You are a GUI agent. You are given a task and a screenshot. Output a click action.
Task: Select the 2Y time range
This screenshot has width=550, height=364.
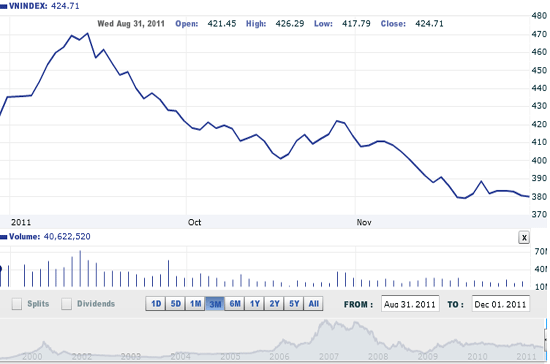click(274, 304)
